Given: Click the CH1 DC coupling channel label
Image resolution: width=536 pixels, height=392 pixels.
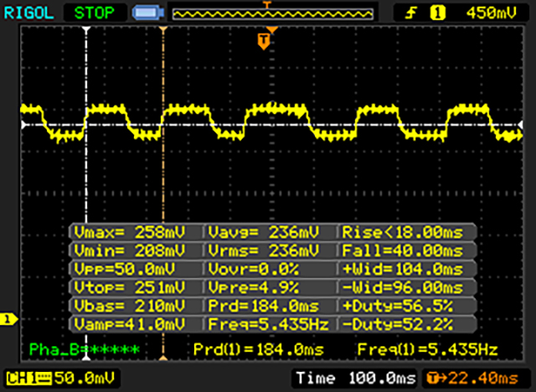Looking at the screenshot, I should coord(29,379).
